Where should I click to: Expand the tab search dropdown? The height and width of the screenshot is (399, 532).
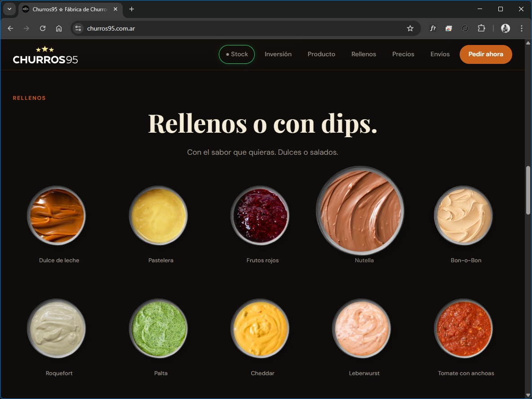click(x=9, y=9)
